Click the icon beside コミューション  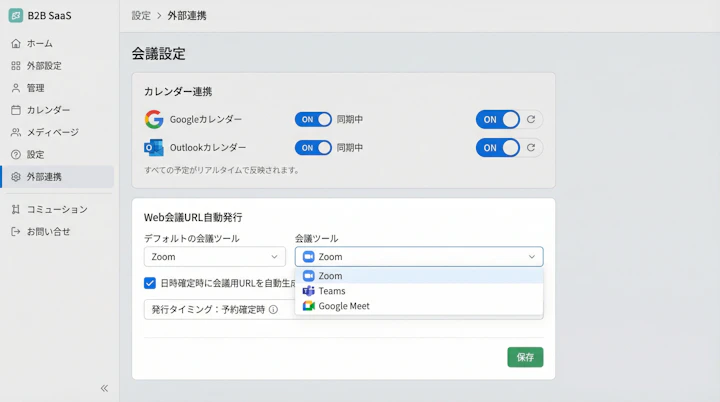(16, 209)
